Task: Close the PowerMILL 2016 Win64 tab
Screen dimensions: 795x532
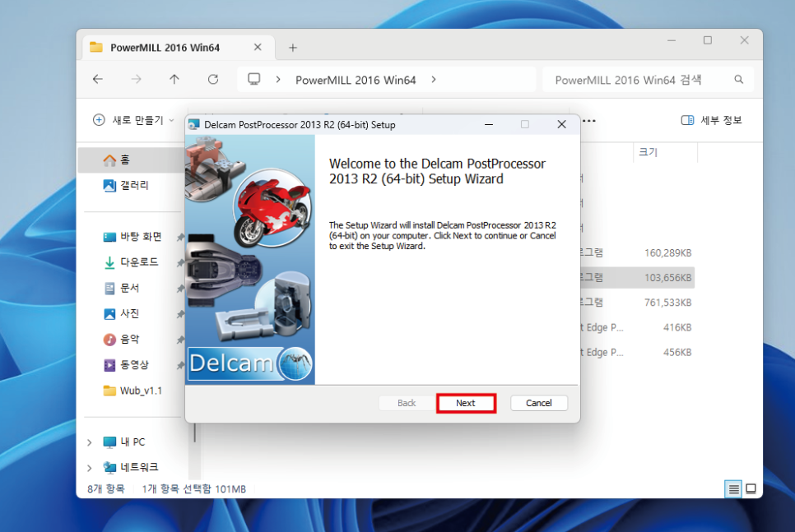Action: click(x=258, y=47)
